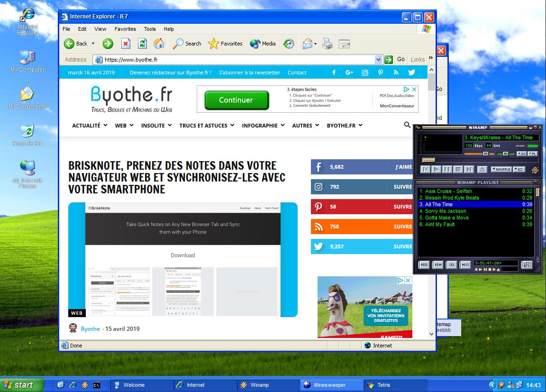Toggle the Winamp PL playlist button
546x392 pixels.
tap(532, 154)
